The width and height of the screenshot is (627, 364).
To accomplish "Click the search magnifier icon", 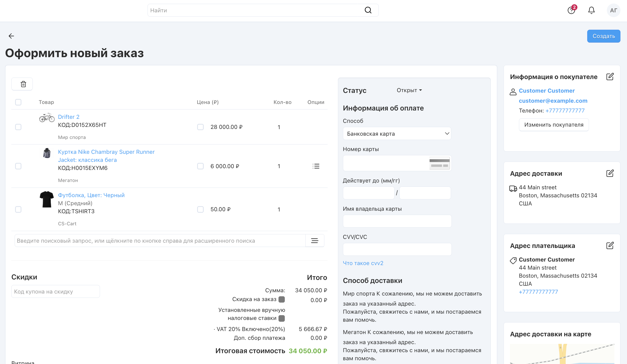I will (368, 10).
